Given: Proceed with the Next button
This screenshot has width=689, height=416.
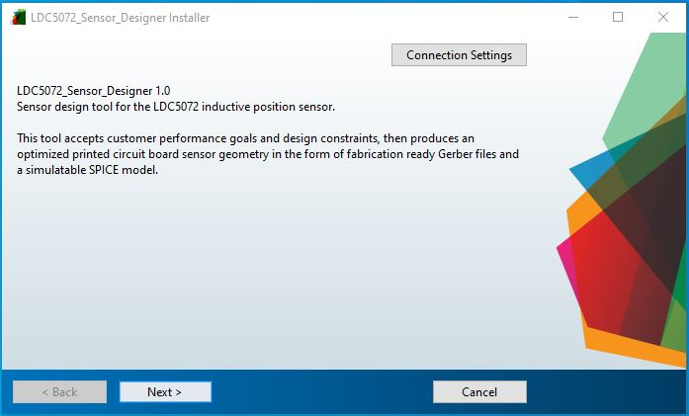Looking at the screenshot, I should tap(165, 392).
